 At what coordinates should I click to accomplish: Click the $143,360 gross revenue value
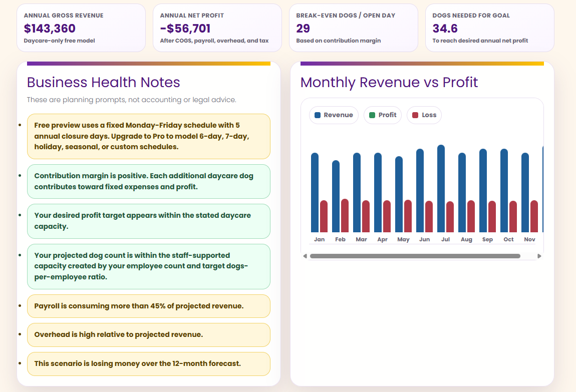click(x=50, y=28)
